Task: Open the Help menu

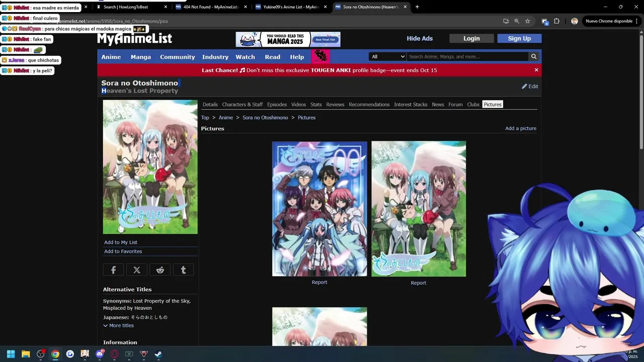Action: [297, 57]
